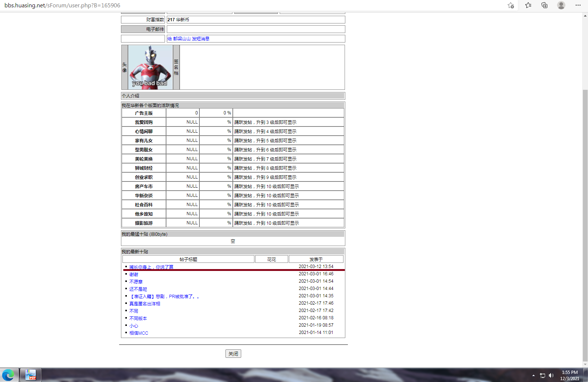Open the post titled 相信MCC
Image resolution: width=588 pixels, height=382 pixels.
click(x=139, y=333)
